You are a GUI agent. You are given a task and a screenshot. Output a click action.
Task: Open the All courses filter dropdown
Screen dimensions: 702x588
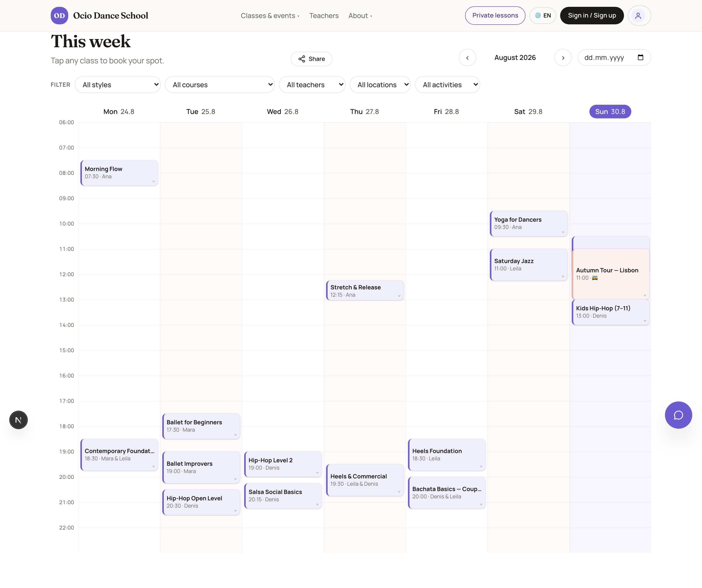click(x=220, y=85)
